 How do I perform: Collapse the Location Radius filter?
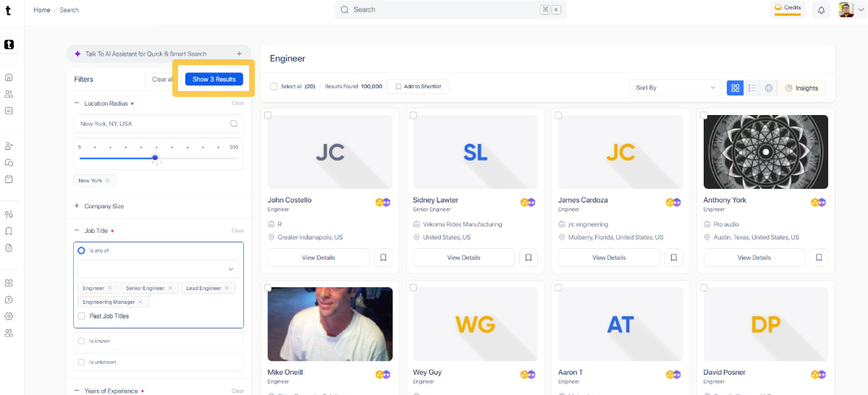tap(77, 103)
